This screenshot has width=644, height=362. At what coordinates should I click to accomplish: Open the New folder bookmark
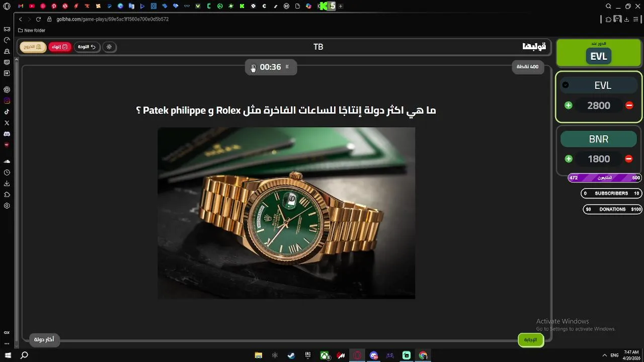[x=31, y=30]
